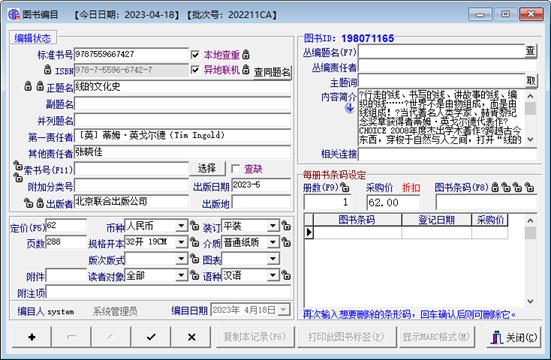The width and height of the screenshot is (551, 360).
Task: Toggle the 异地联机 checkbox
Action: tap(195, 69)
